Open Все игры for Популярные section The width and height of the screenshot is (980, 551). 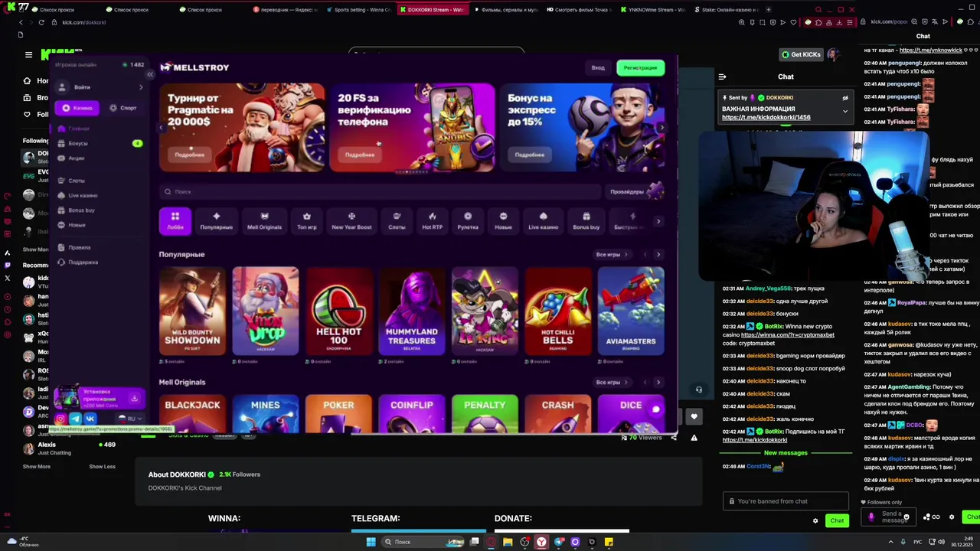[x=611, y=255]
